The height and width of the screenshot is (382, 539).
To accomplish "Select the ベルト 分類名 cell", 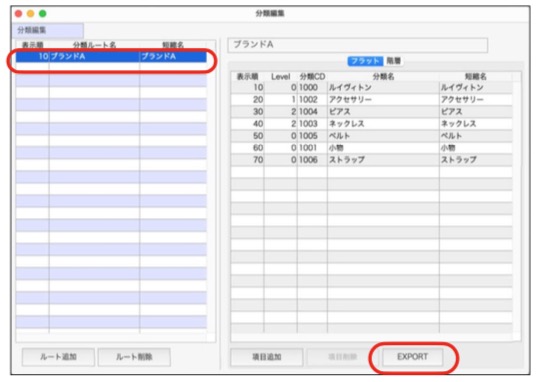I will pos(383,135).
